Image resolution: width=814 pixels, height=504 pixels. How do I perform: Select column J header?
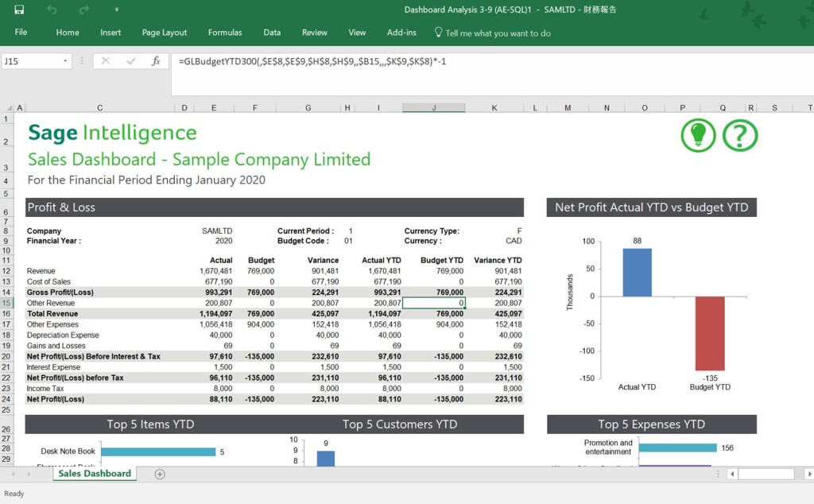[x=433, y=108]
